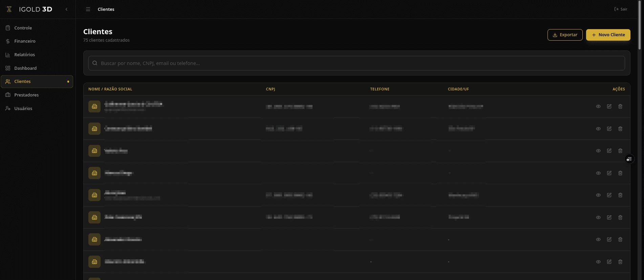
Task: Click the building avatar on the fifth client row
Action: click(94, 195)
